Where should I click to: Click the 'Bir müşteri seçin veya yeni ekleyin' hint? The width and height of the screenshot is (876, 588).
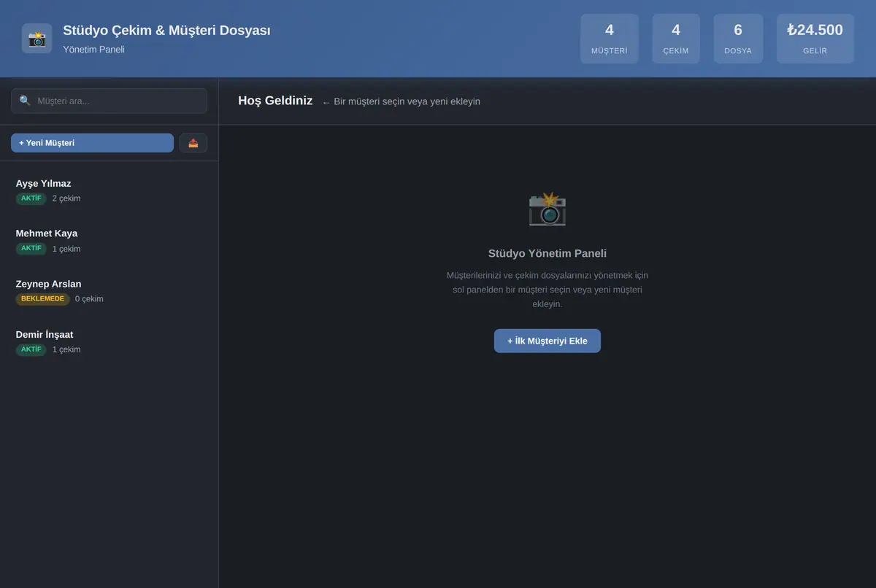point(401,101)
